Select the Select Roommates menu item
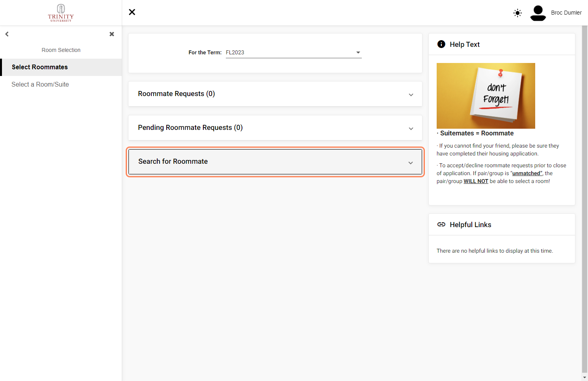Screen dimensions: 588x381 (x=61, y=67)
